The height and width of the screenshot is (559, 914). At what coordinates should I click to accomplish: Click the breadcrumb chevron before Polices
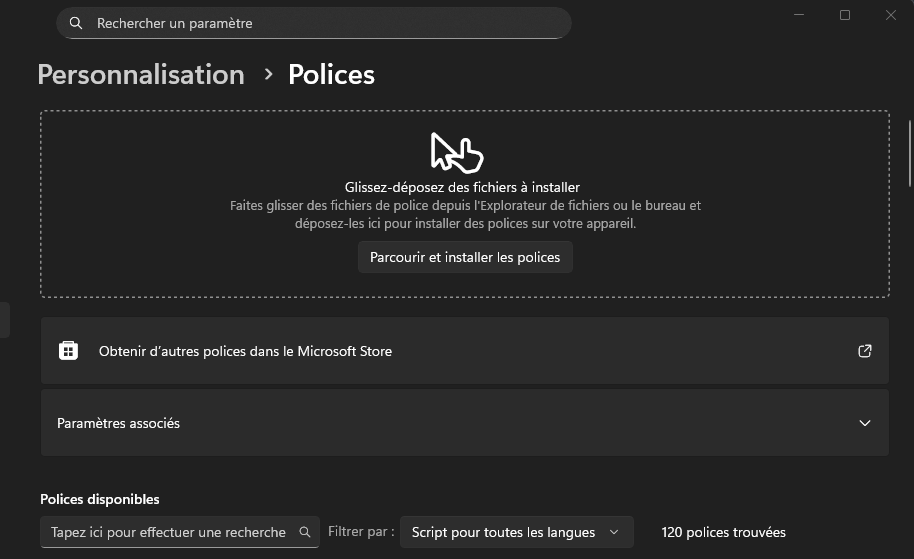(268, 74)
